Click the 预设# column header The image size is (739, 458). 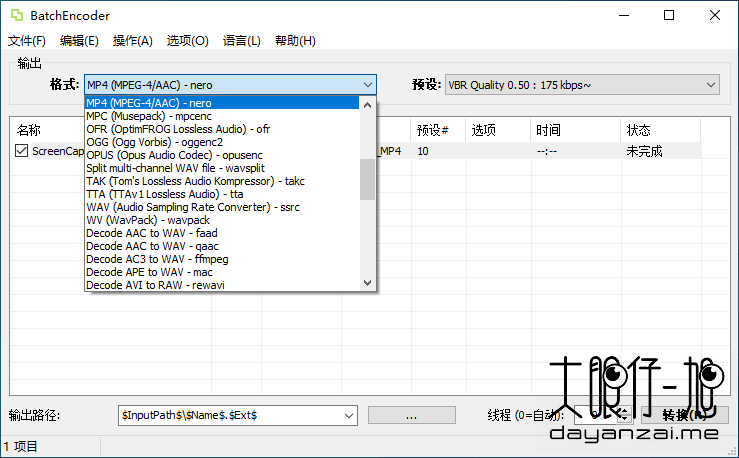pyautogui.click(x=438, y=130)
